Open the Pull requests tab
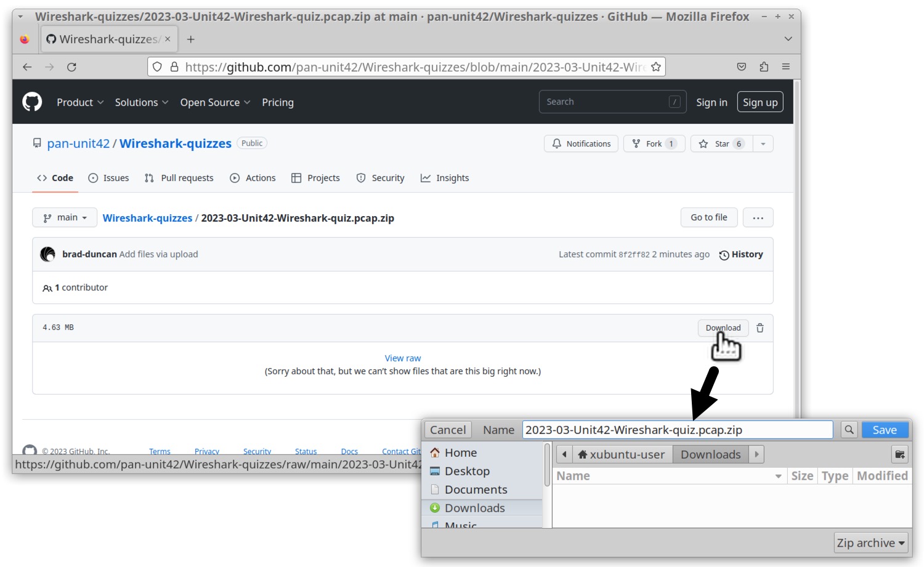Image resolution: width=924 pixels, height=567 pixels. click(179, 178)
